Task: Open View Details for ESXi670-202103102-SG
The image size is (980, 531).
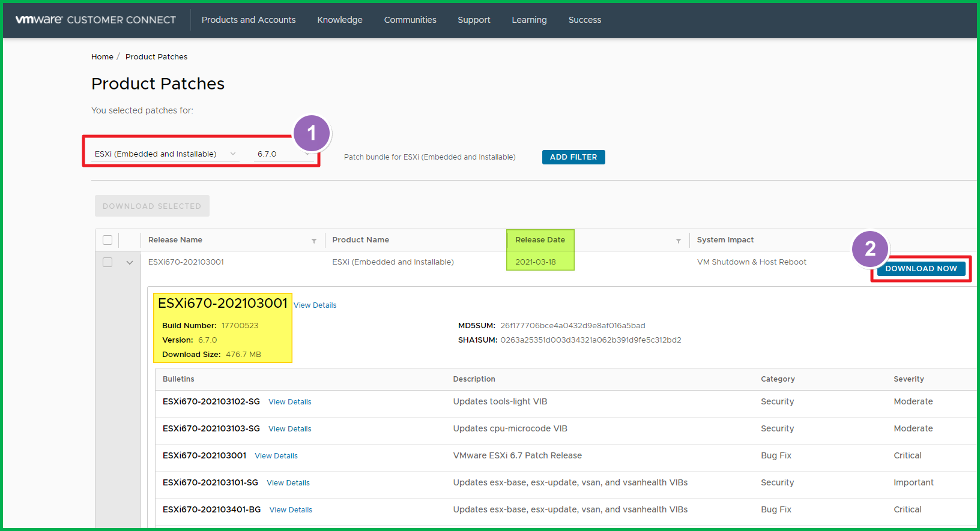Action: tap(289, 402)
